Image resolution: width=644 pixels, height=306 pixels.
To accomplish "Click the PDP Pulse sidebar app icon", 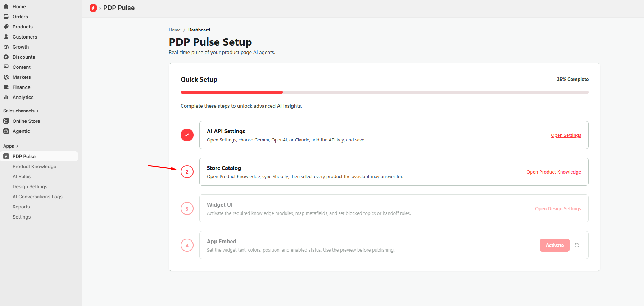I will point(6,156).
